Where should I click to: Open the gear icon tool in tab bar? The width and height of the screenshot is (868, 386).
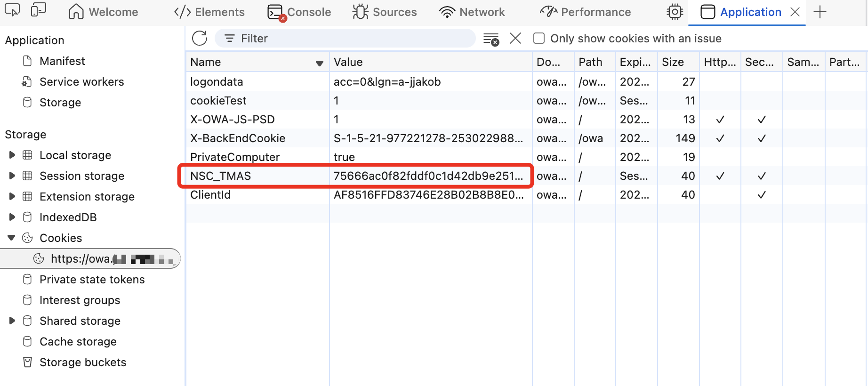(675, 12)
